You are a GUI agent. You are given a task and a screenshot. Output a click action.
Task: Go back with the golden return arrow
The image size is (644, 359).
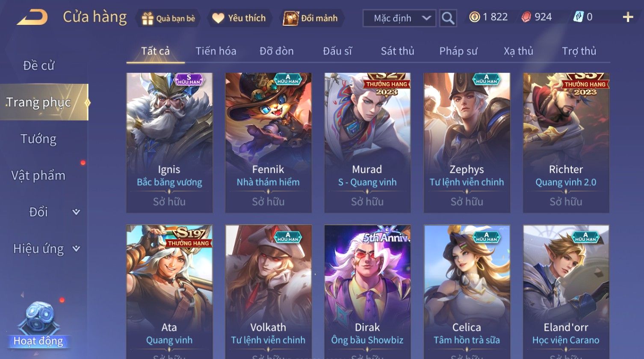click(32, 18)
